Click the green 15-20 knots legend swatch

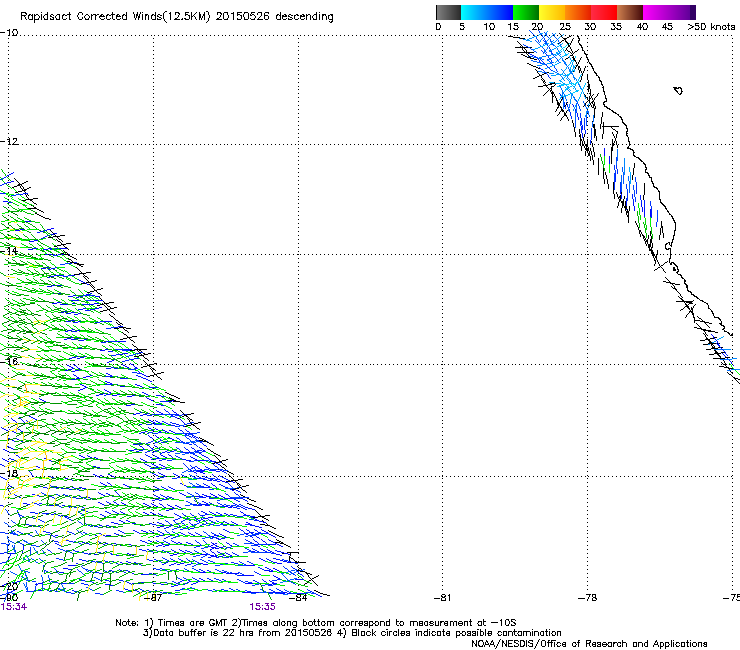[526, 12]
